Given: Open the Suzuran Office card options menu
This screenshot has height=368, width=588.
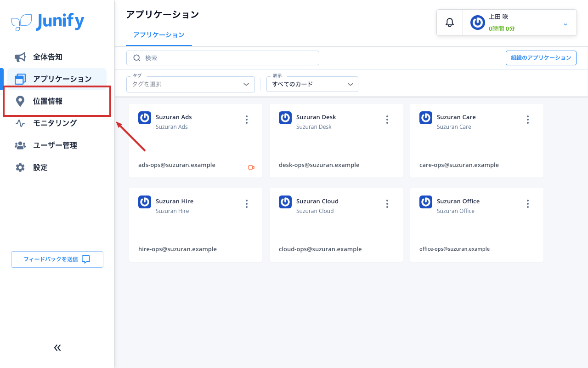Looking at the screenshot, I should [x=528, y=204].
